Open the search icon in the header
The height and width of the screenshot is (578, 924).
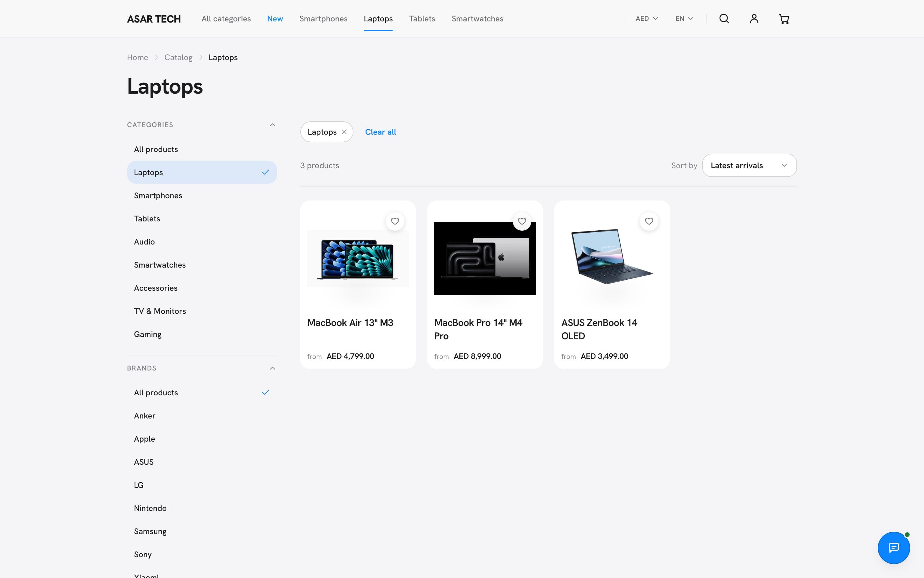[x=724, y=19]
